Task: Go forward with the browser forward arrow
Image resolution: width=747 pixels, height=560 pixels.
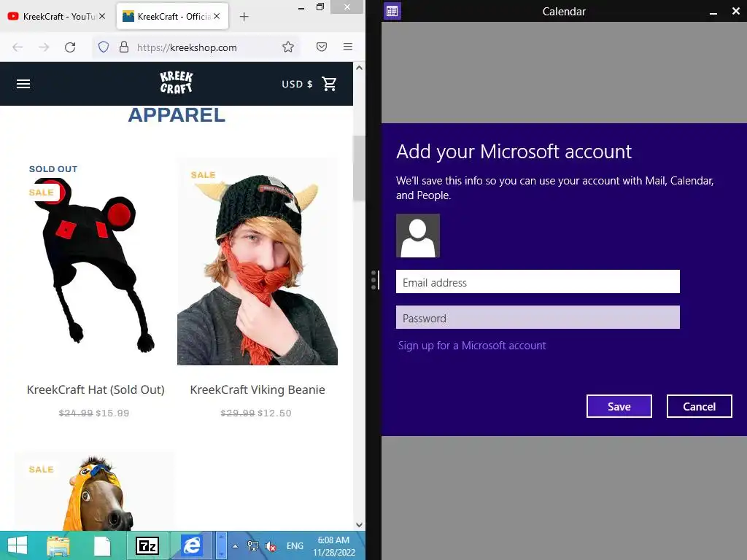Action: [44, 47]
